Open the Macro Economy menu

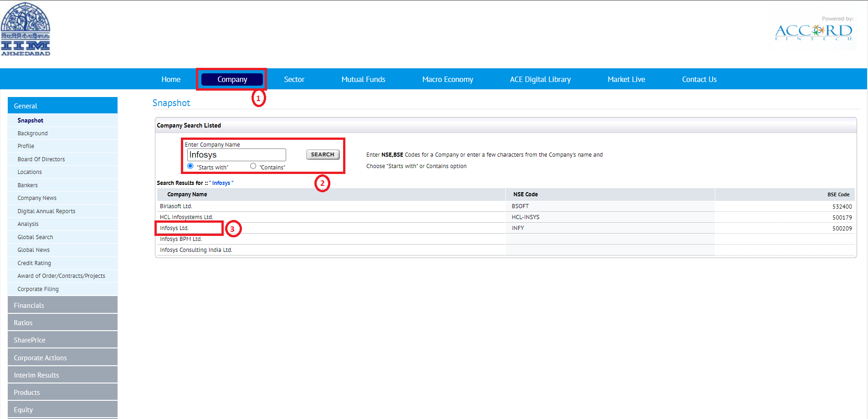447,79
